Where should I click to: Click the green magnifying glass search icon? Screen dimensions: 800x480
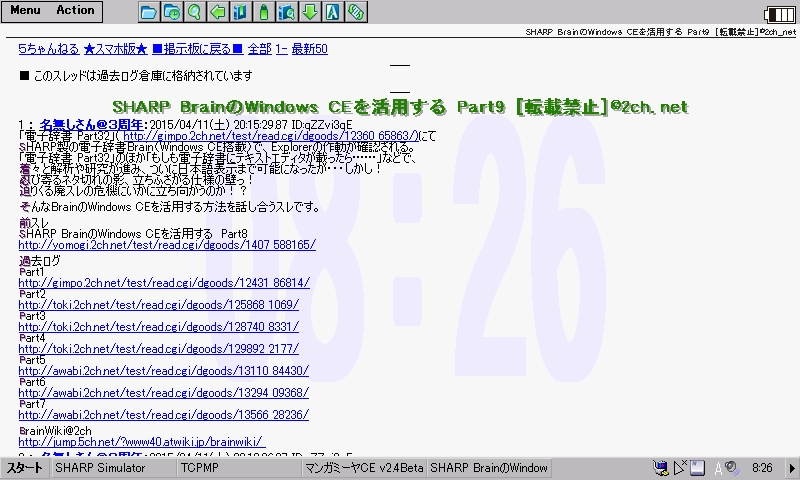[x=194, y=12]
